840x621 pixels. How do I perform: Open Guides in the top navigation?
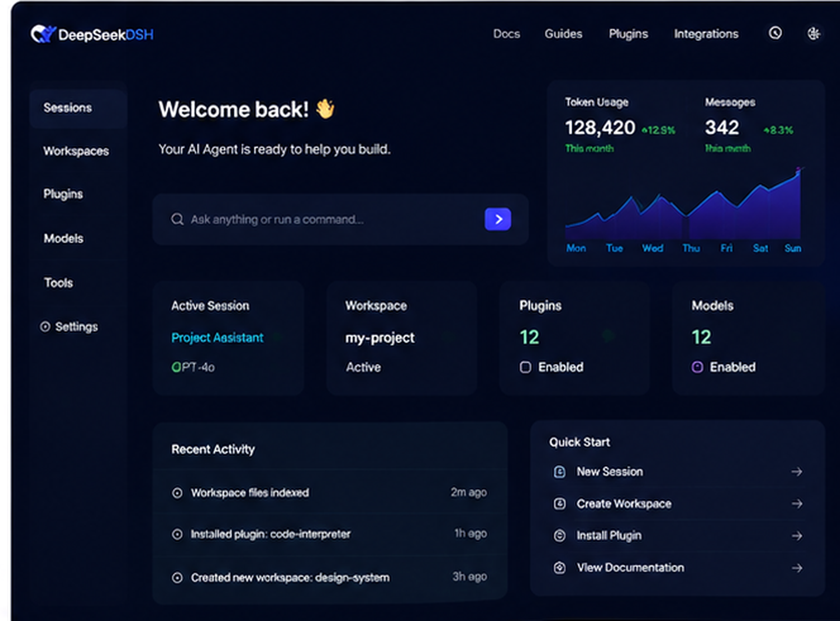(563, 34)
